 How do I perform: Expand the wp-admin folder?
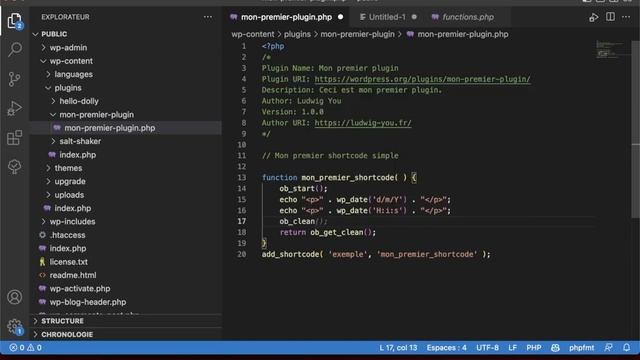click(x=68, y=48)
